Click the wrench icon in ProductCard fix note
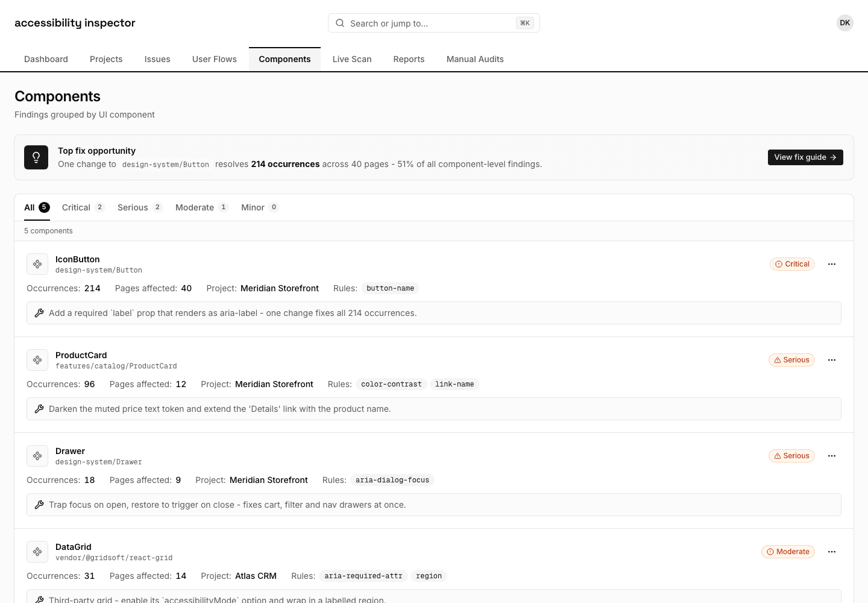This screenshot has width=868, height=603. 39,409
